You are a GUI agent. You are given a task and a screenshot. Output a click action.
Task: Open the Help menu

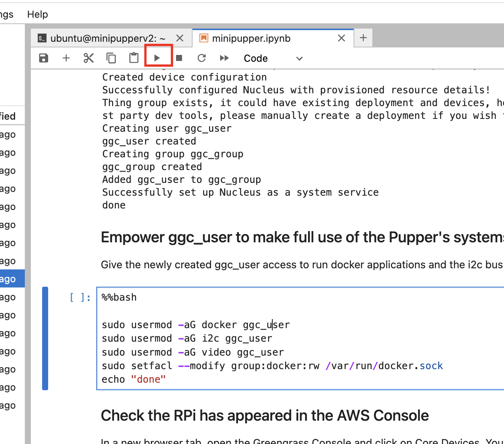click(x=38, y=14)
